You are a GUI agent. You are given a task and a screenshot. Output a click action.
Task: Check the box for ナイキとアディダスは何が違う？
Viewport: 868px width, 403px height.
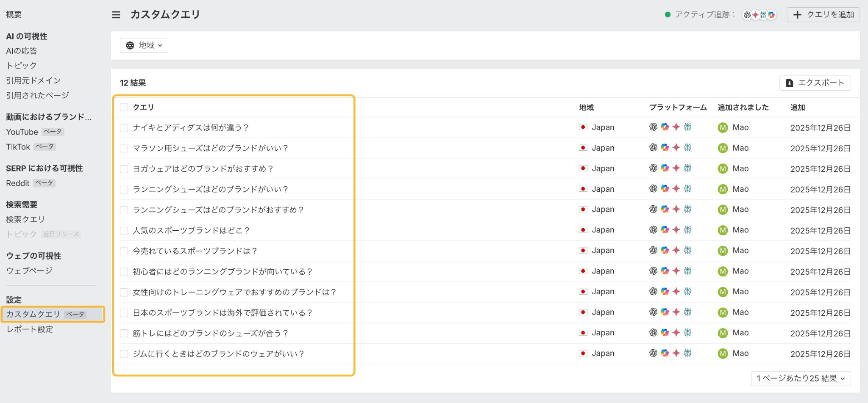coord(124,128)
